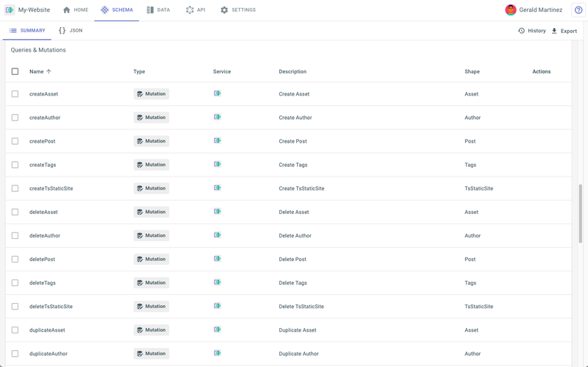This screenshot has width=588, height=367.
Task: Click the service icon in createPost row
Action: (217, 140)
